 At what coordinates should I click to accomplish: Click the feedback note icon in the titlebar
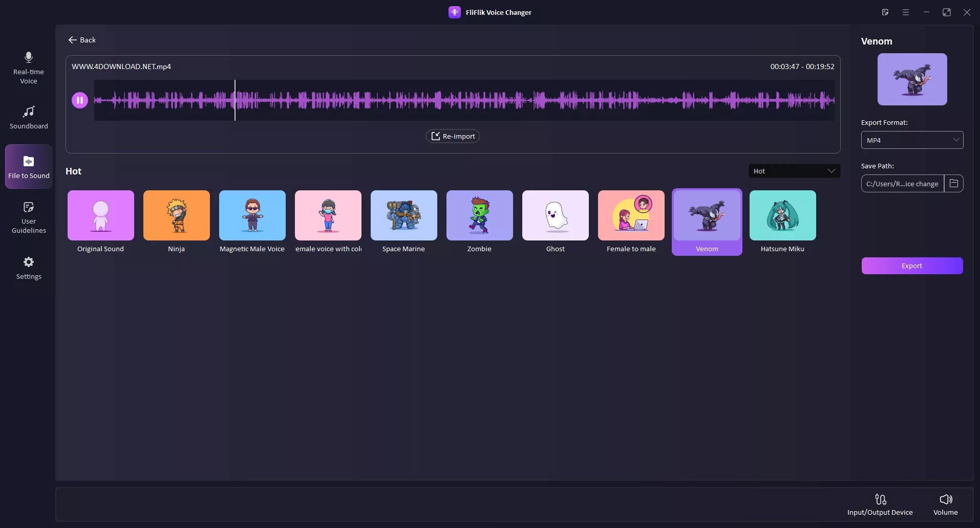coord(885,12)
